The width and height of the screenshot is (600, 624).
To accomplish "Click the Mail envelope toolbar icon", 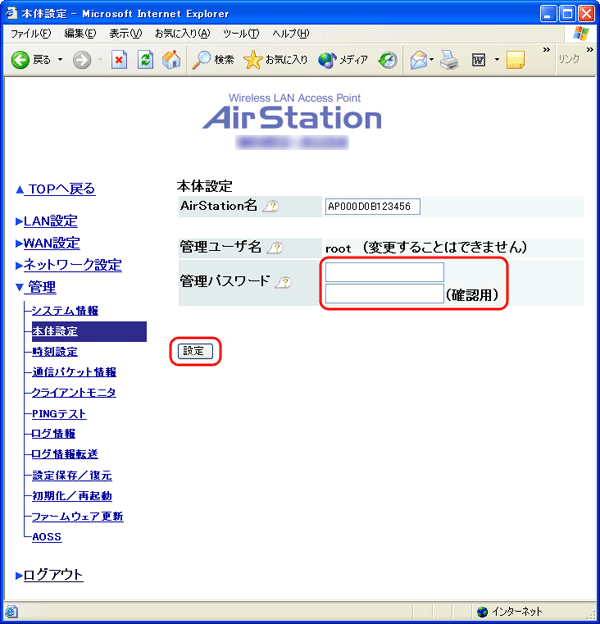I will 419,60.
